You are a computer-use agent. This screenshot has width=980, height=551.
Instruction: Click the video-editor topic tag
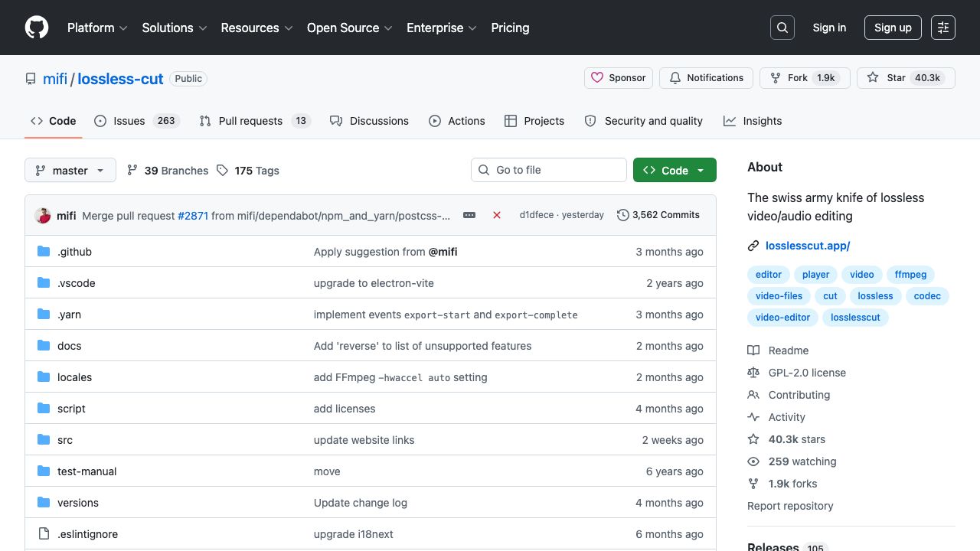click(x=782, y=318)
